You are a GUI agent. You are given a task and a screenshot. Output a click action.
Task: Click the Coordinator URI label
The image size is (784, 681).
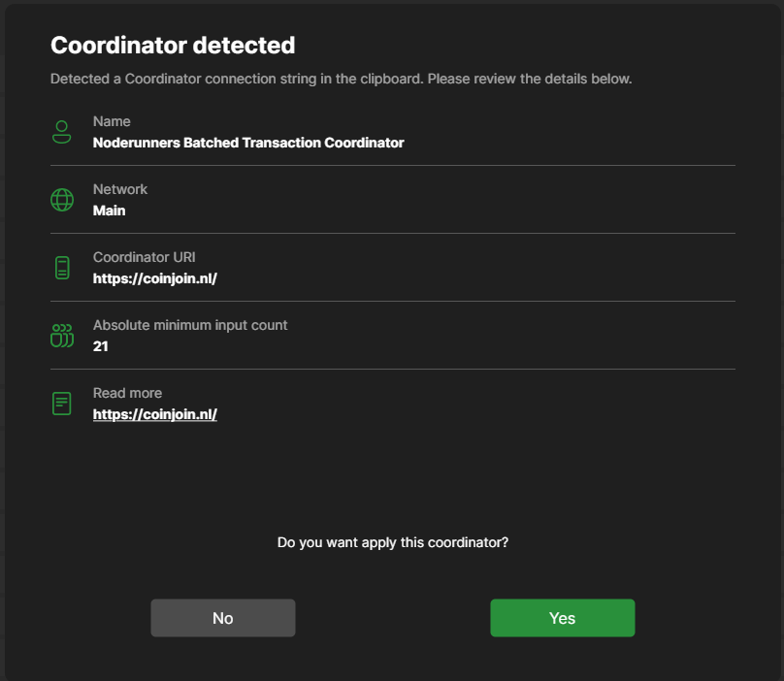(144, 257)
